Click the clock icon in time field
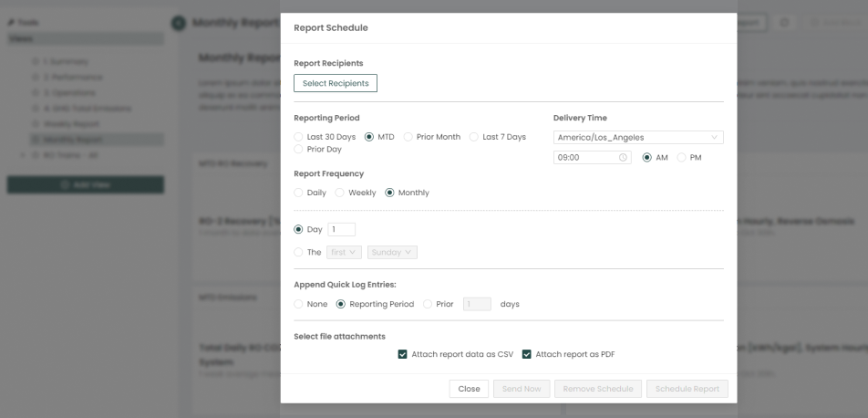 click(x=624, y=158)
